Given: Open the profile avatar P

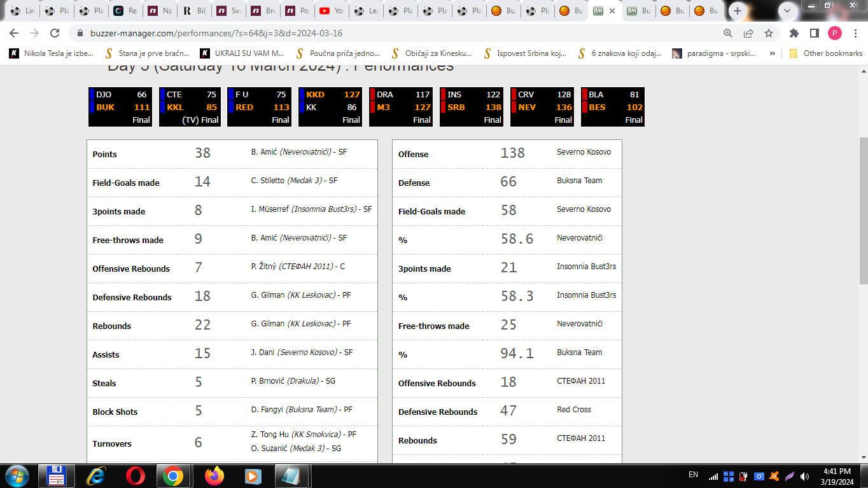Looking at the screenshot, I should click(834, 33).
